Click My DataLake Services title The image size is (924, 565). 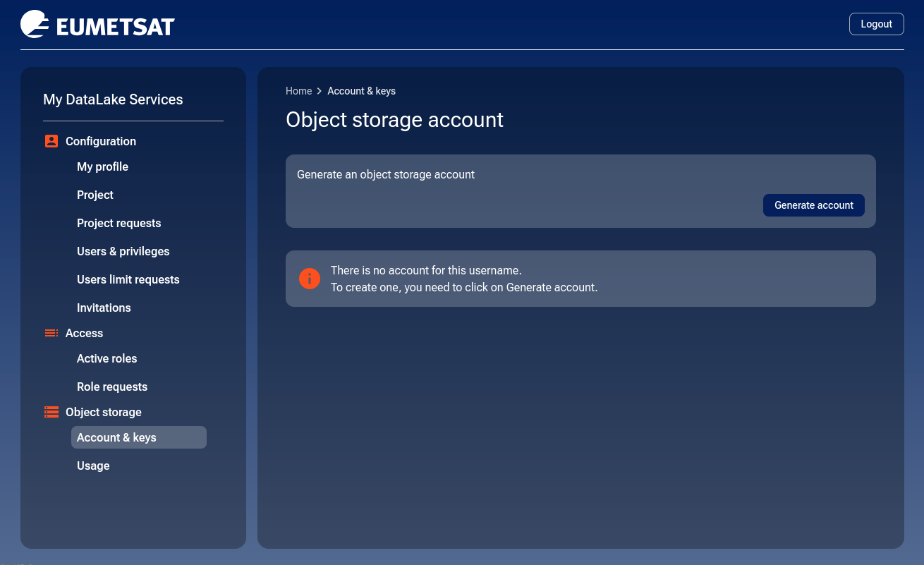point(113,99)
